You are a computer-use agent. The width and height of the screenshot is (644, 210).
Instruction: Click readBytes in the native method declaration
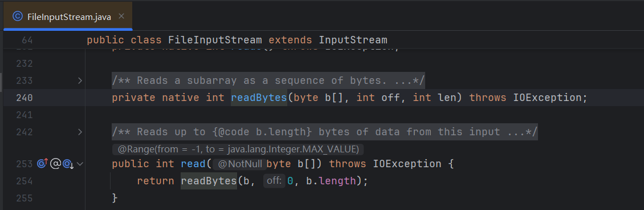pos(259,98)
